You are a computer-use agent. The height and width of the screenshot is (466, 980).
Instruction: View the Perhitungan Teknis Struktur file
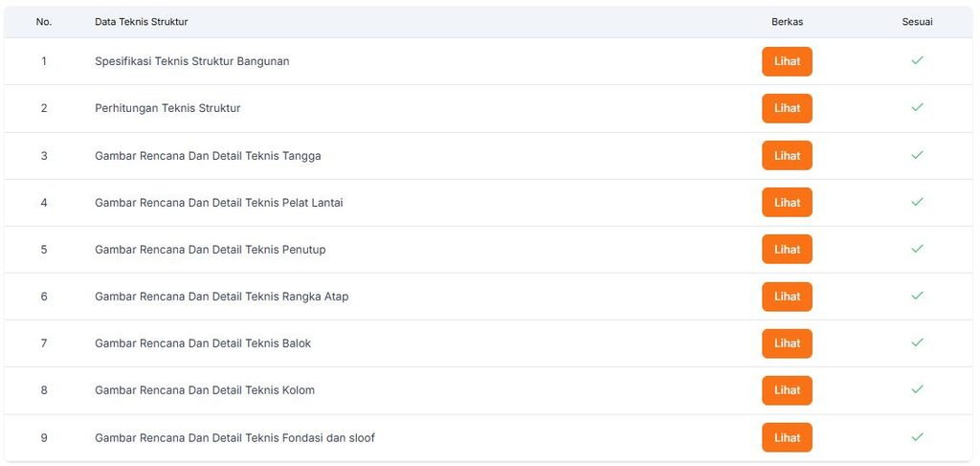tap(787, 108)
